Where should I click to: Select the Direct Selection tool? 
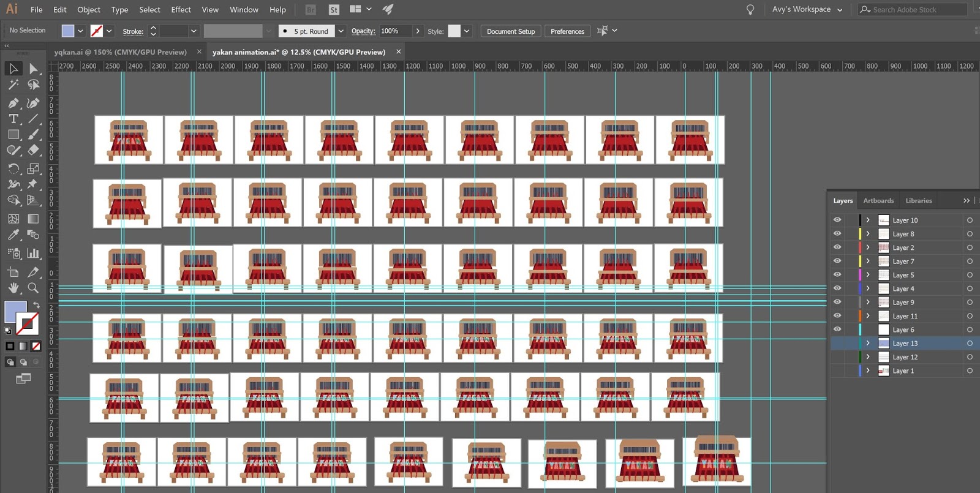coord(34,69)
